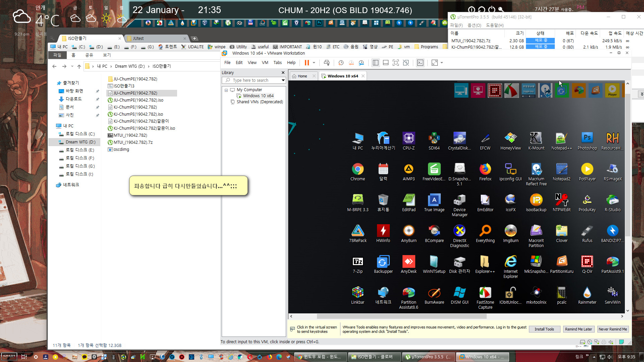Toggle the VMware Library panel visibility

376,63
